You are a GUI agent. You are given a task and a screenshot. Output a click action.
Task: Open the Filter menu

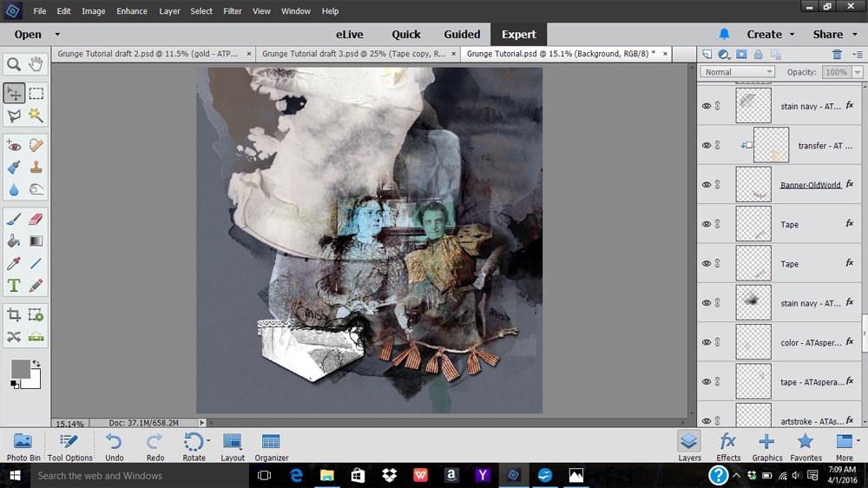click(x=233, y=11)
